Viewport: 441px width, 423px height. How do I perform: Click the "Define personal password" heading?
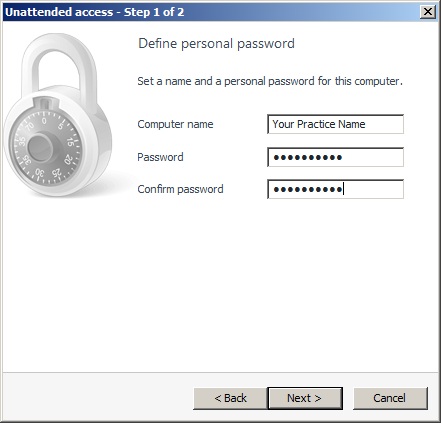coord(216,44)
